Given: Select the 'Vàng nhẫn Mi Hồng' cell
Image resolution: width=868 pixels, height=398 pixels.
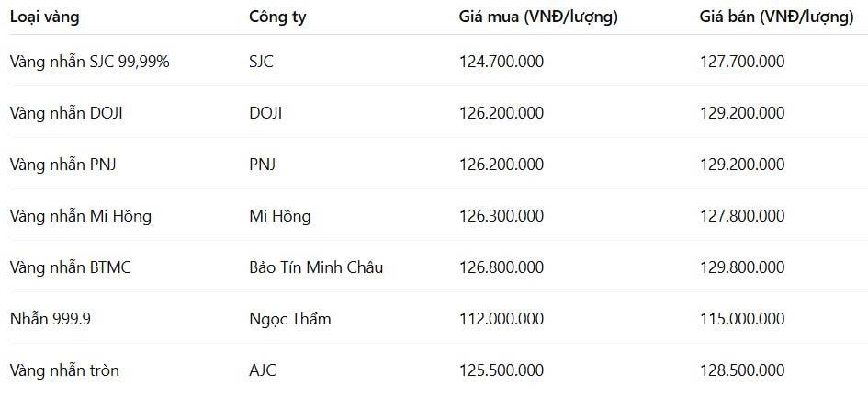Looking at the screenshot, I should 81,216.
